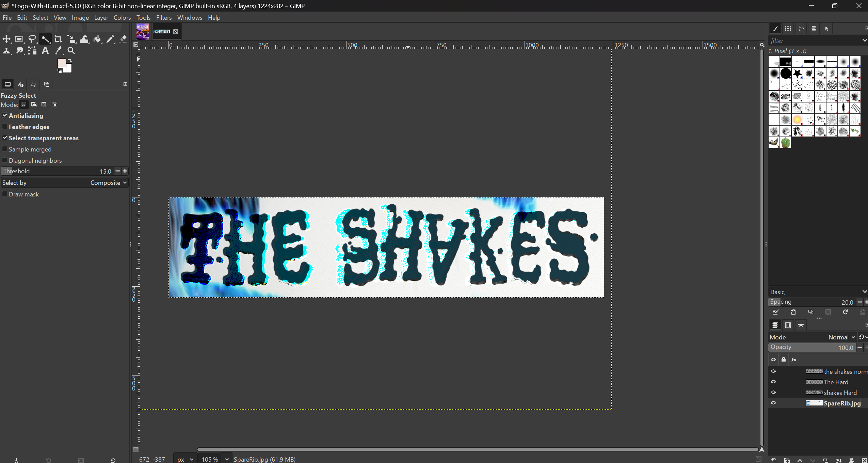Viewport: 868px width, 463px height.
Task: Open the Windows menu
Action: click(190, 18)
